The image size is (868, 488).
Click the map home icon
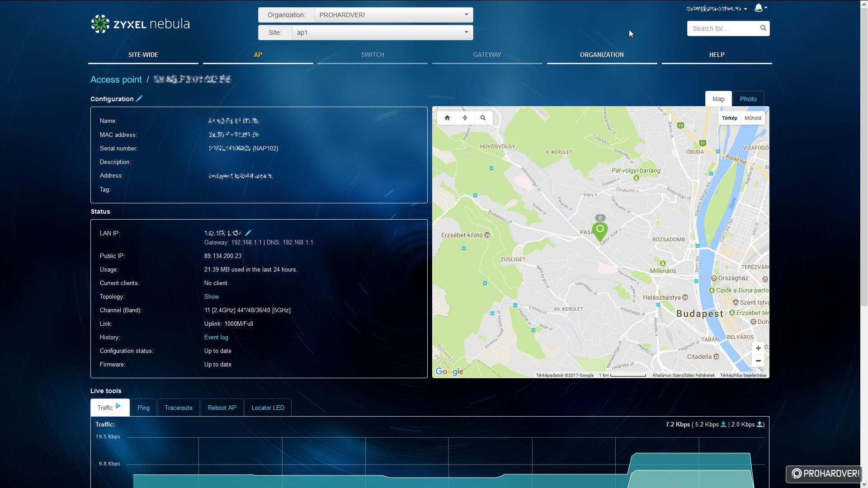(x=447, y=118)
